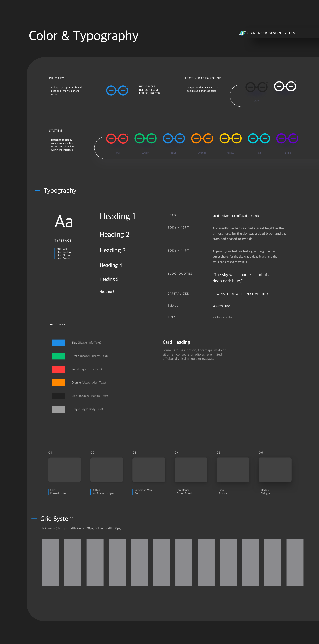This screenshot has width=319, height=644.
Task: Click the primary blue glasses icon
Action: tap(117, 90)
